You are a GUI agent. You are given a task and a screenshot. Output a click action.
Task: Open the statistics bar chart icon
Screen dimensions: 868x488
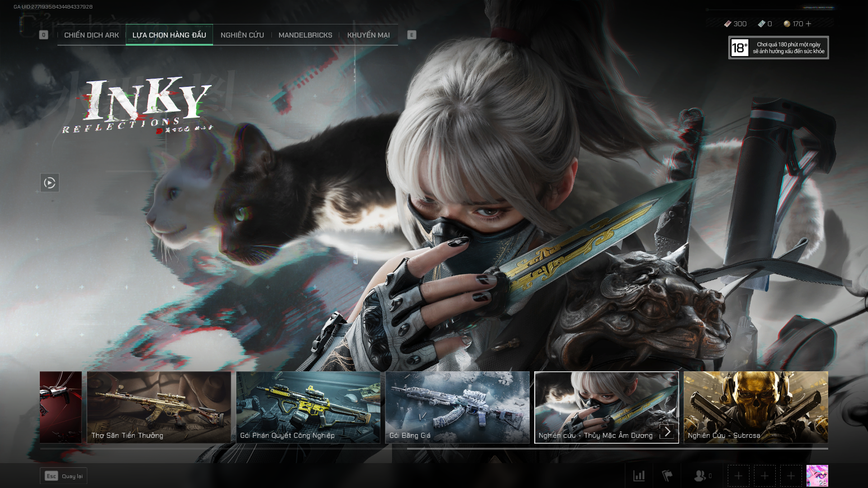pos(639,476)
